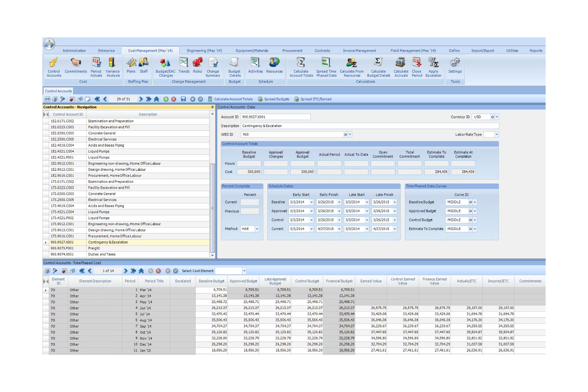Screen dimensions: 588x392
Task: Run Calculate Accruals
Action: coord(401,67)
